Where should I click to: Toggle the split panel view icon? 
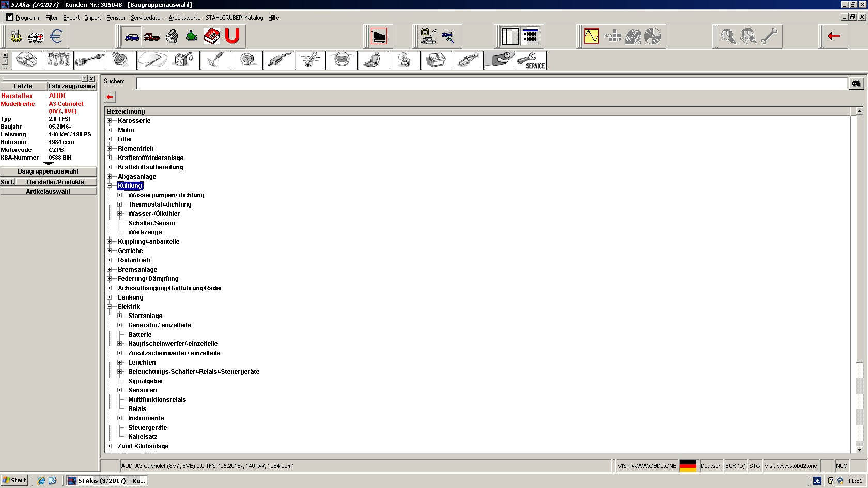point(510,37)
